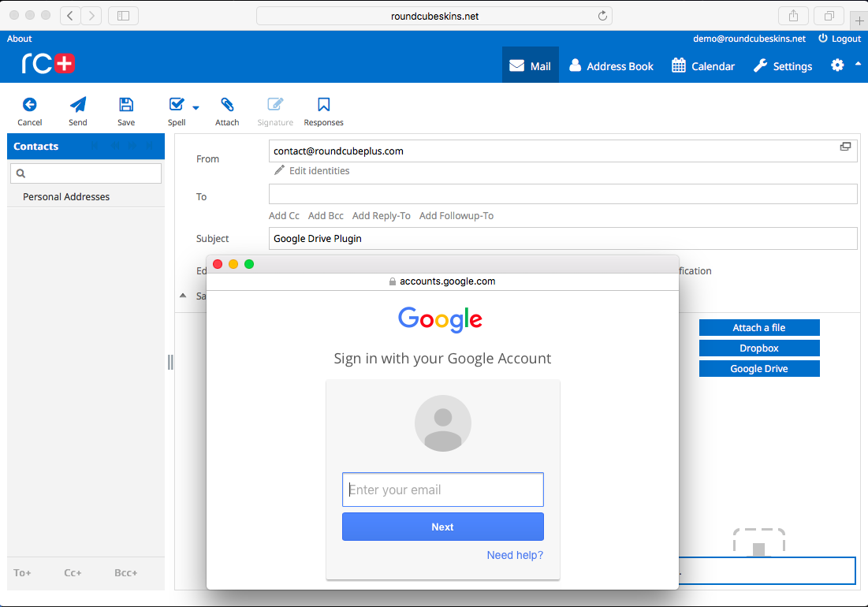
Task: Click the Enter your email field
Action: click(x=443, y=490)
